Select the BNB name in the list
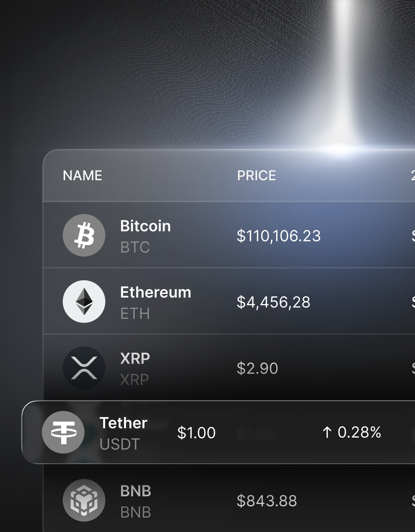Screen dimensions: 415x532 point(136,491)
